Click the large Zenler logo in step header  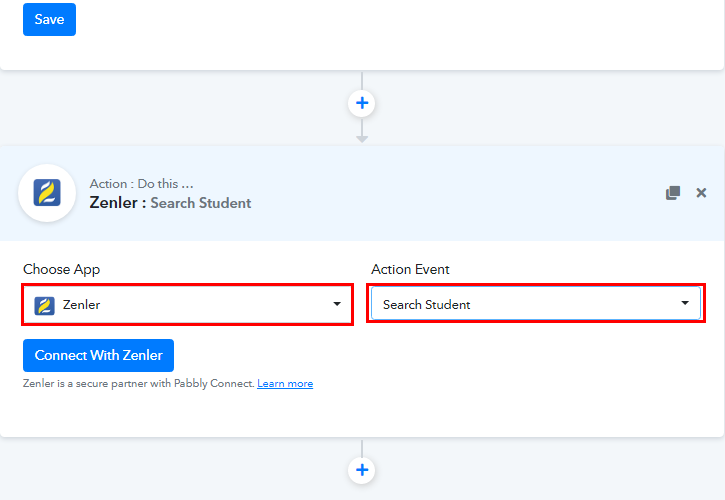[x=47, y=193]
